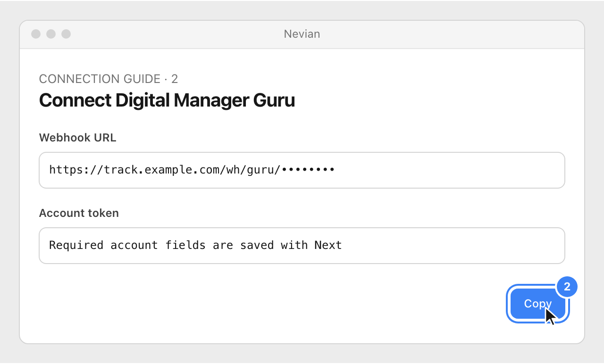Viewport: 604px width, 364px height.
Task: Click the CONNECTION GUIDE · 2 label
Action: 109,79
